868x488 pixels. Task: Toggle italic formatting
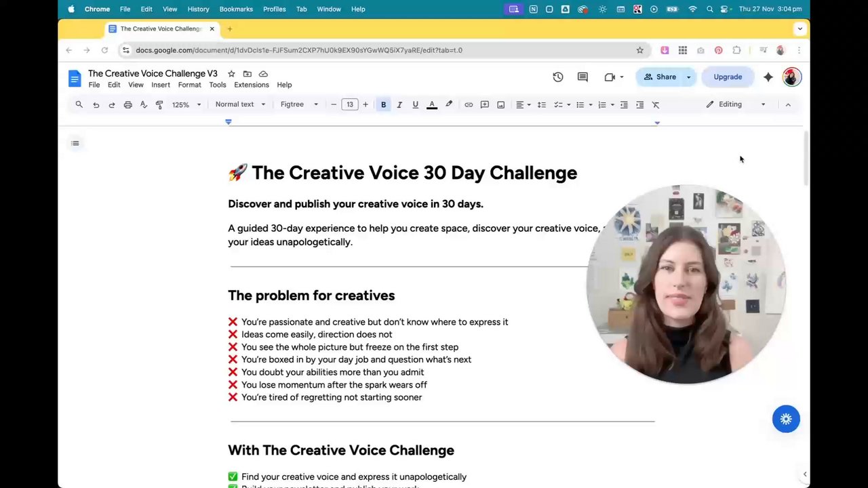coord(399,104)
